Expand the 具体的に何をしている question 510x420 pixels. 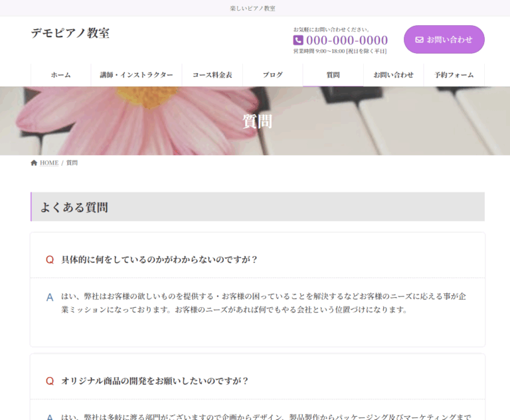tap(159, 259)
